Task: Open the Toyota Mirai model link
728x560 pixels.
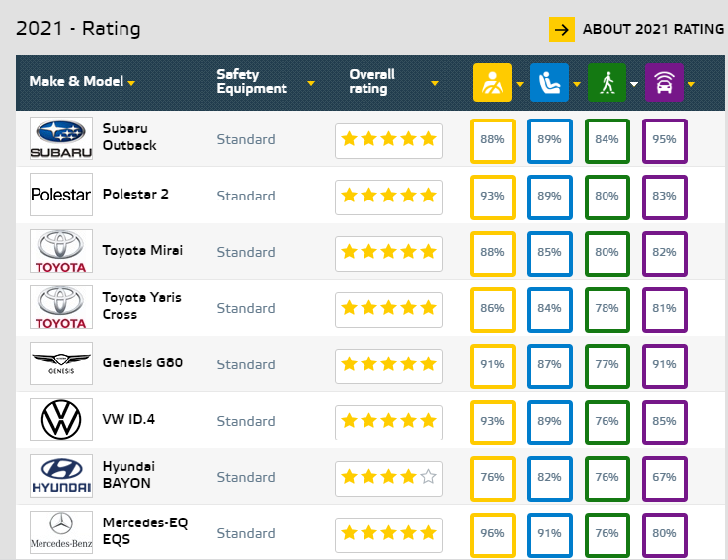Action: (142, 251)
